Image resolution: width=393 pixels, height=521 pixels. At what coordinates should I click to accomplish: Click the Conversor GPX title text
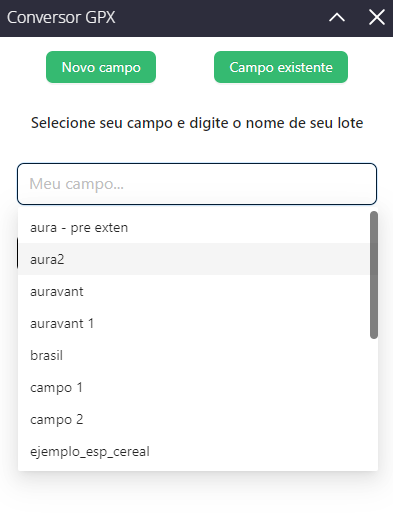click(61, 17)
